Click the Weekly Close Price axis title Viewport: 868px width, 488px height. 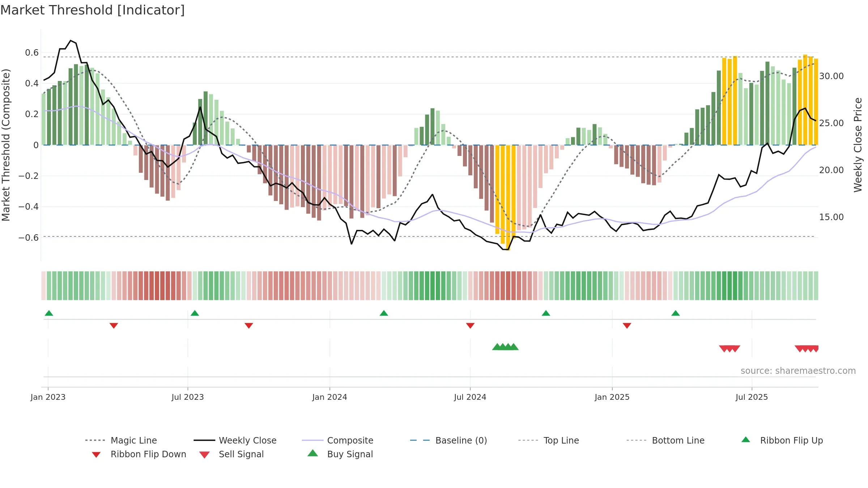tap(858, 145)
